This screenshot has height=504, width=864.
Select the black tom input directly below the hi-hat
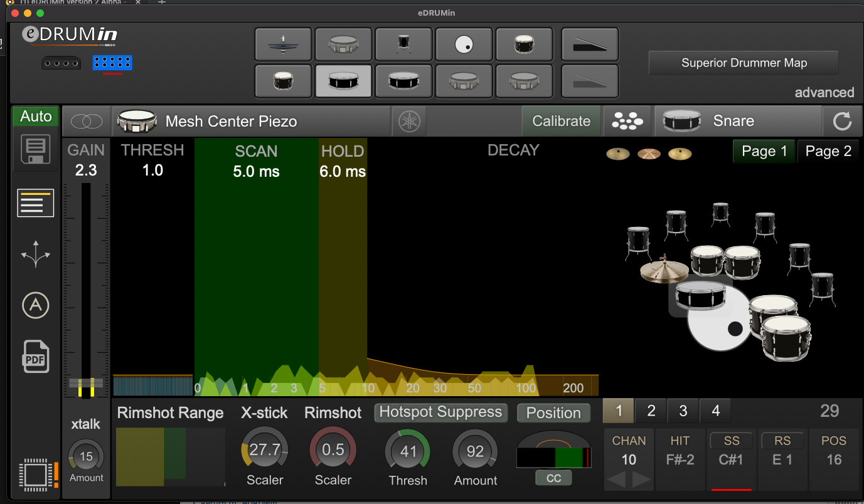(284, 81)
